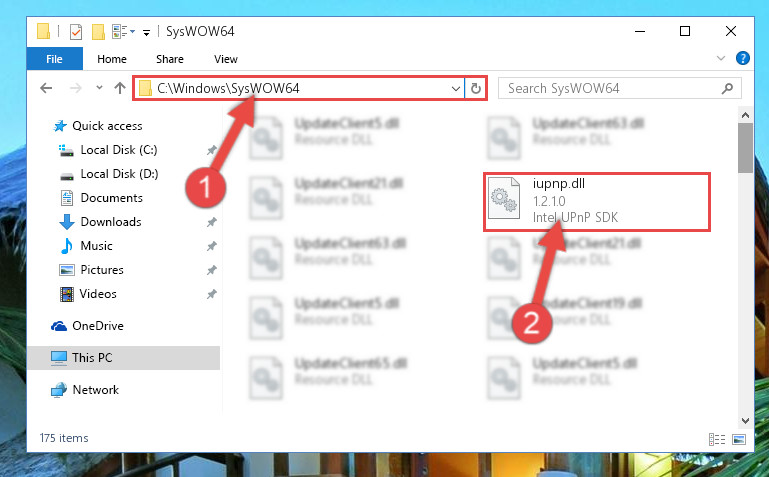This screenshot has width=769, height=477.
Task: Switch to details view layout icon
Action: point(717,439)
